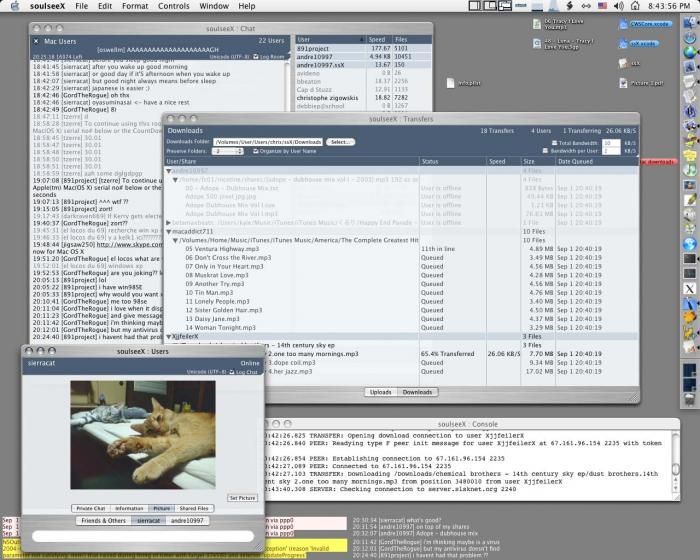Switch to the Uploads tab

(x=380, y=392)
